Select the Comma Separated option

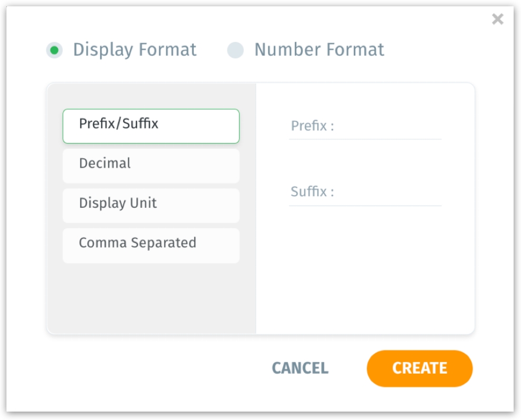151,245
